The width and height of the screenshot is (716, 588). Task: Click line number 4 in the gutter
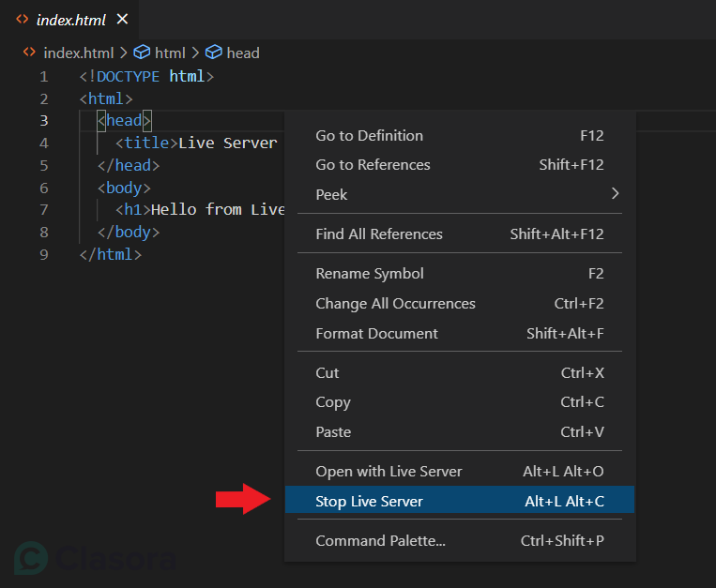44,143
